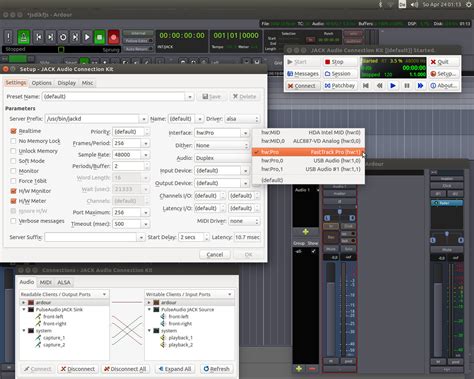Click the Start button in JACK control window
The width and height of the screenshot is (474, 379).
302,62
